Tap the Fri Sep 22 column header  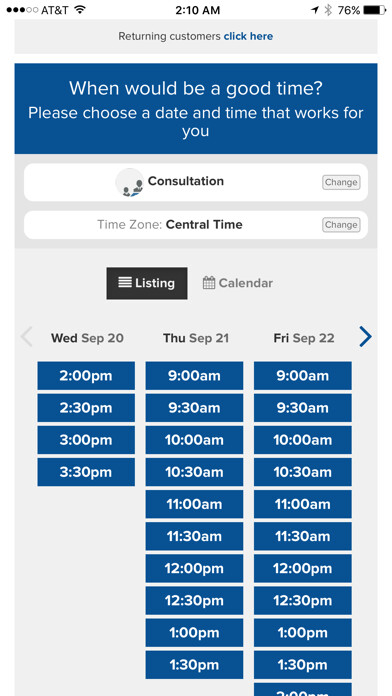pyautogui.click(x=304, y=338)
